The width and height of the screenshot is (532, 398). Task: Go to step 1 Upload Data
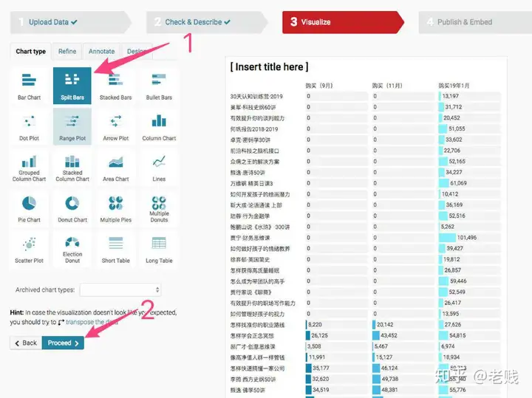(x=71, y=22)
